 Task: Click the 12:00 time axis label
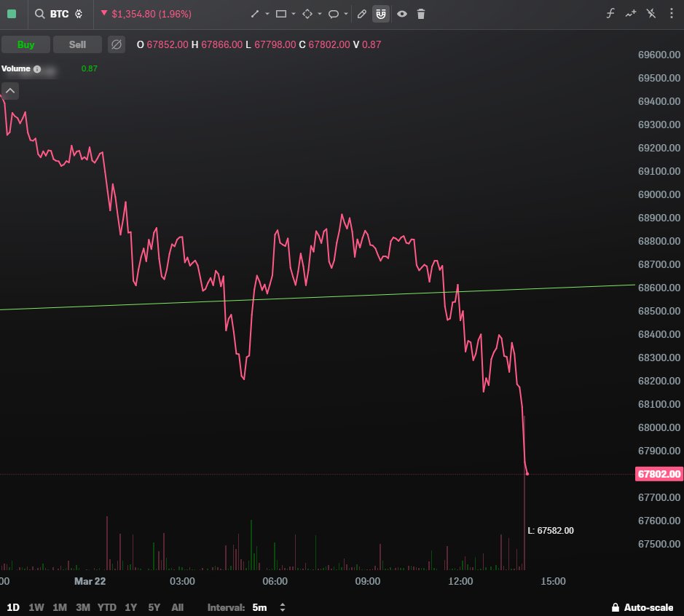pos(460,581)
